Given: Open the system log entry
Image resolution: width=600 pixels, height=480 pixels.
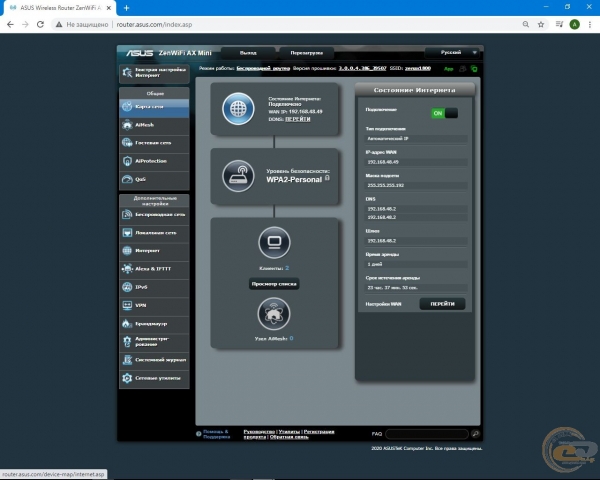Looking at the screenshot, I should [154, 360].
